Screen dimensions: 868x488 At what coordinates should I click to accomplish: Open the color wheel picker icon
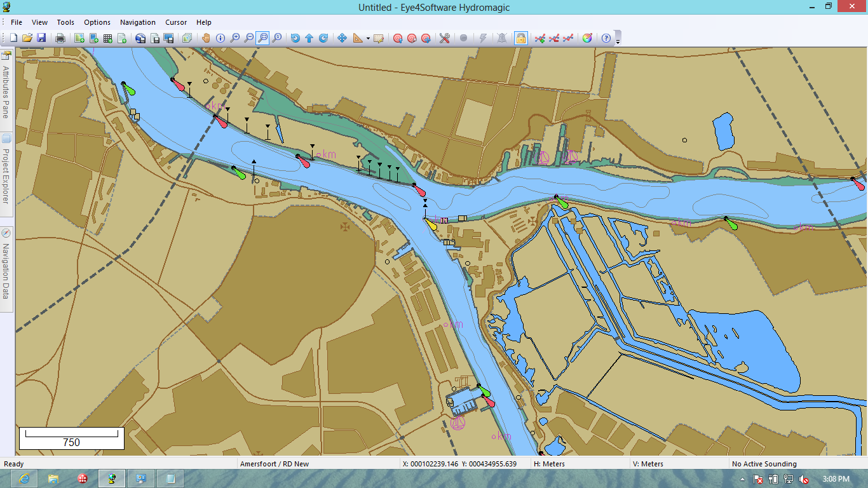tap(587, 38)
